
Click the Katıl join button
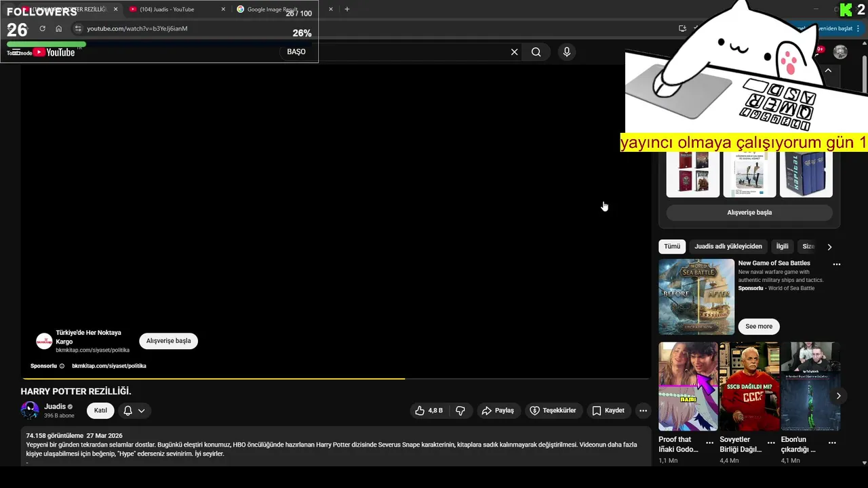tap(100, 410)
